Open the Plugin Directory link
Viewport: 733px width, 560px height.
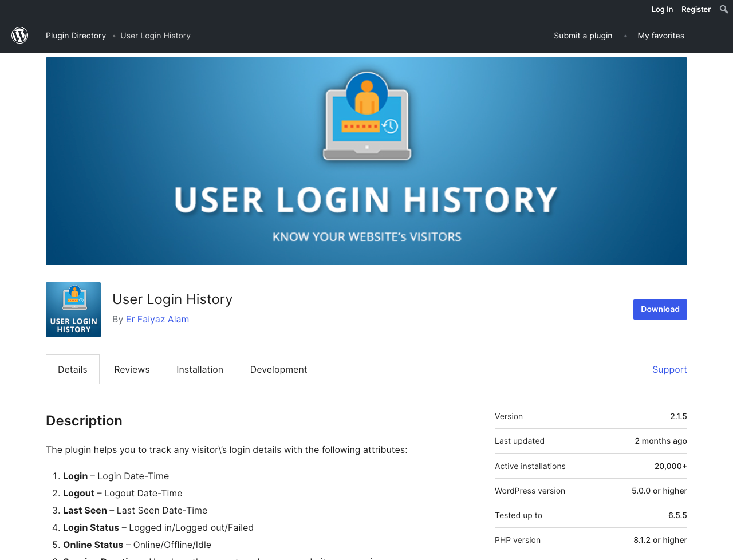pyautogui.click(x=76, y=36)
